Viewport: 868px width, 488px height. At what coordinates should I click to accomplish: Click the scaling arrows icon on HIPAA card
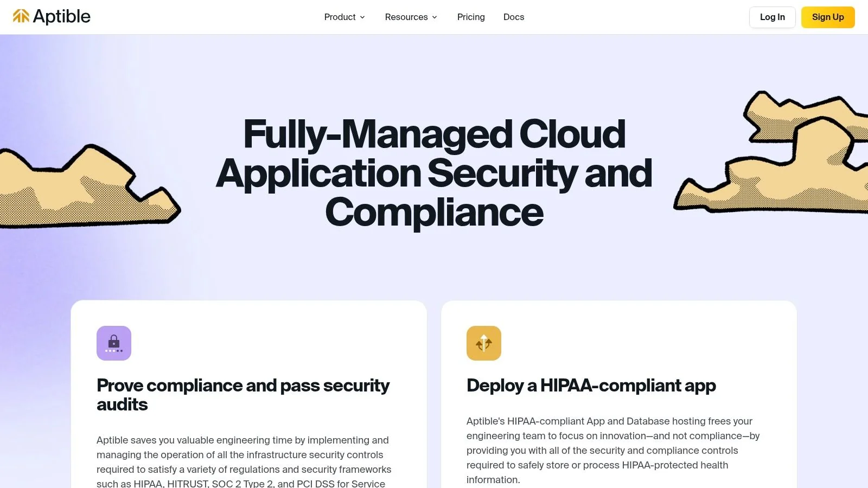(483, 343)
